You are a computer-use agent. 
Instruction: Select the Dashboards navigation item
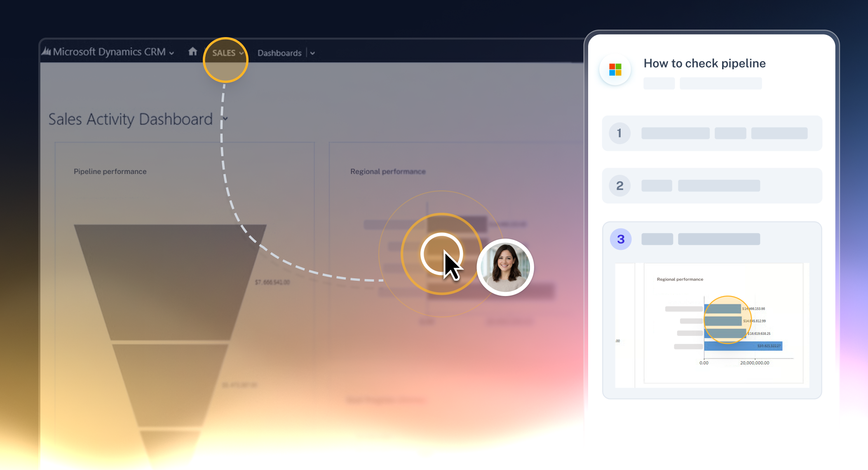point(279,53)
